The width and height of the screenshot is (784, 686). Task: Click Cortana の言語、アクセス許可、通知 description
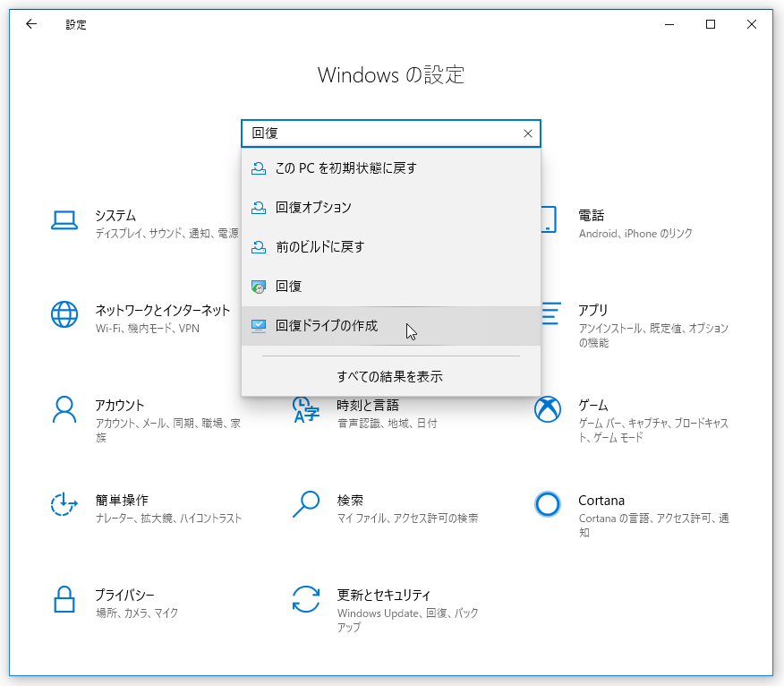point(653,526)
